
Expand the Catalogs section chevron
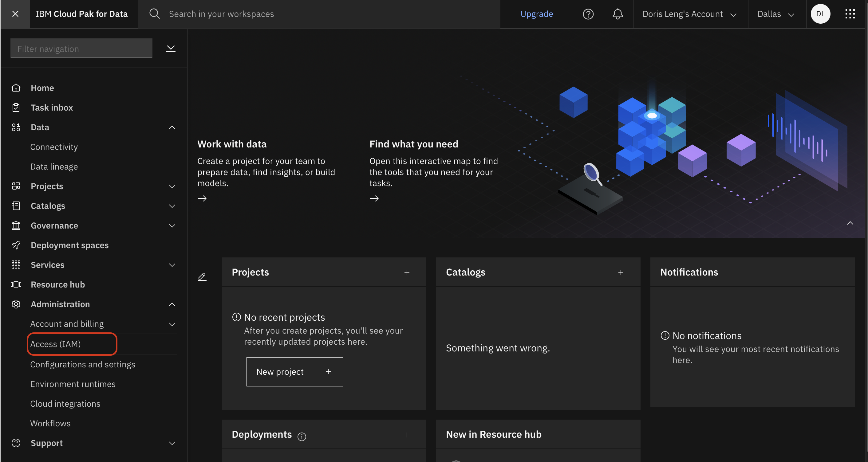[x=172, y=206]
